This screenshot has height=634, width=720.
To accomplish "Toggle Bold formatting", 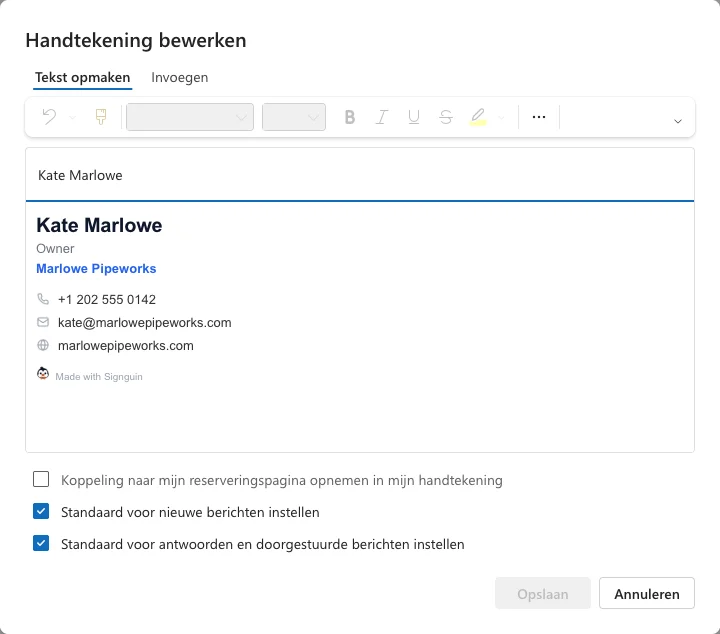I will click(x=350, y=117).
